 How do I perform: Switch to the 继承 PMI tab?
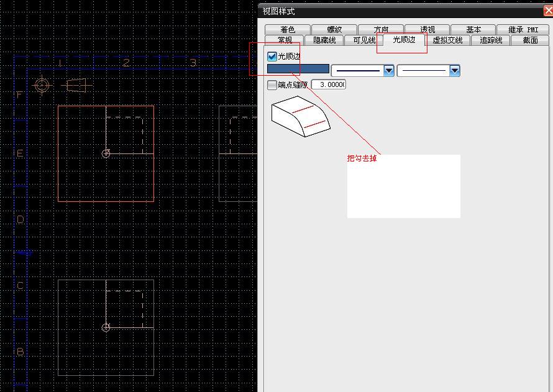[523, 30]
